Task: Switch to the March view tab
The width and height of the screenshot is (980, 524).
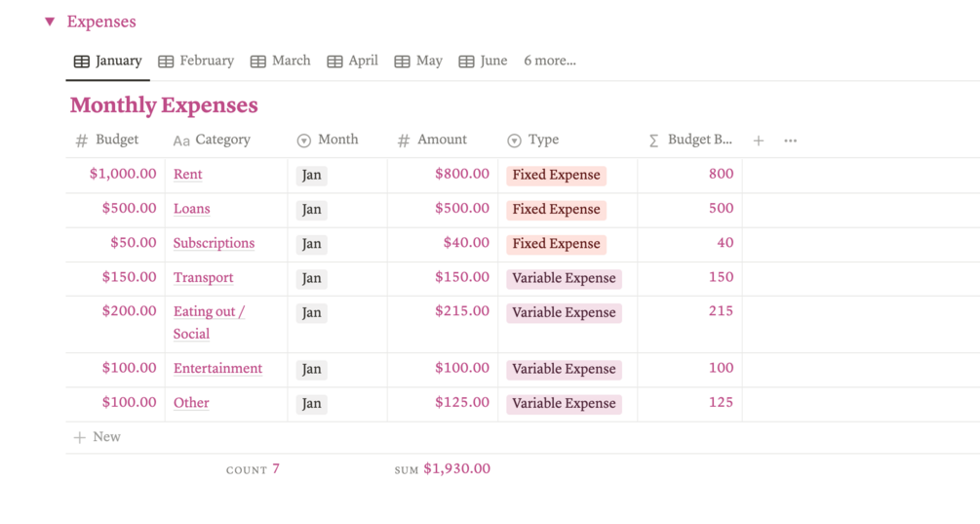Action: click(280, 60)
